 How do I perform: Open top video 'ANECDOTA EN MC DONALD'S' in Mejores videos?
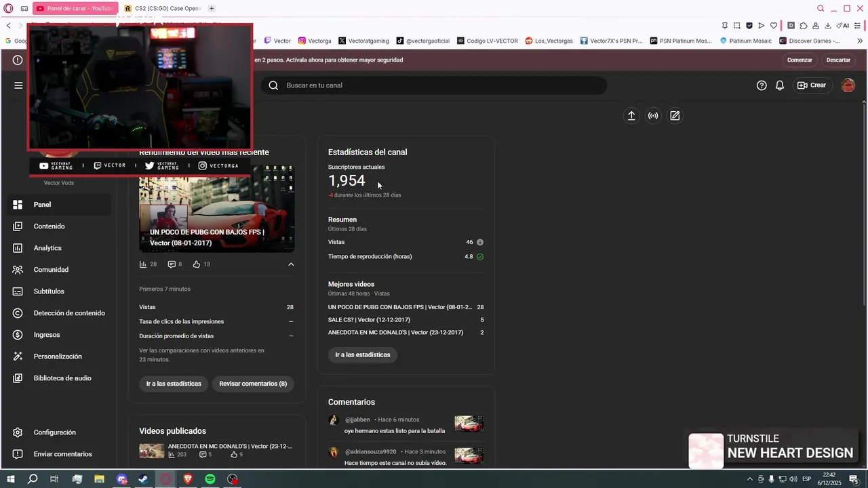pyautogui.click(x=395, y=333)
